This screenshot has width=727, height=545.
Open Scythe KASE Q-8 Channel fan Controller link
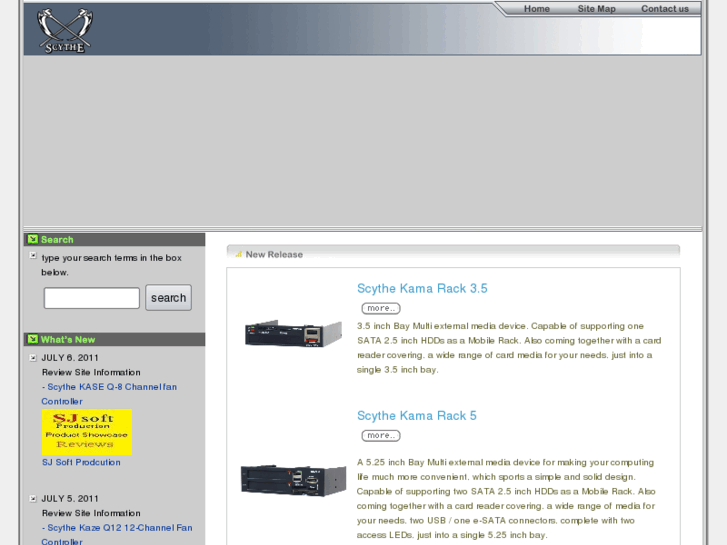(x=109, y=394)
